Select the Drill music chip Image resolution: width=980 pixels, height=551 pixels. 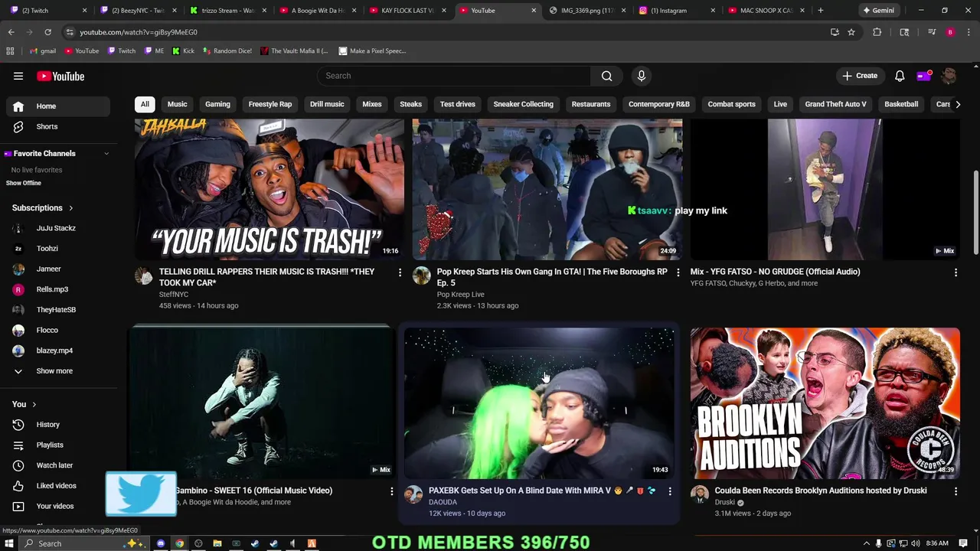tap(327, 104)
